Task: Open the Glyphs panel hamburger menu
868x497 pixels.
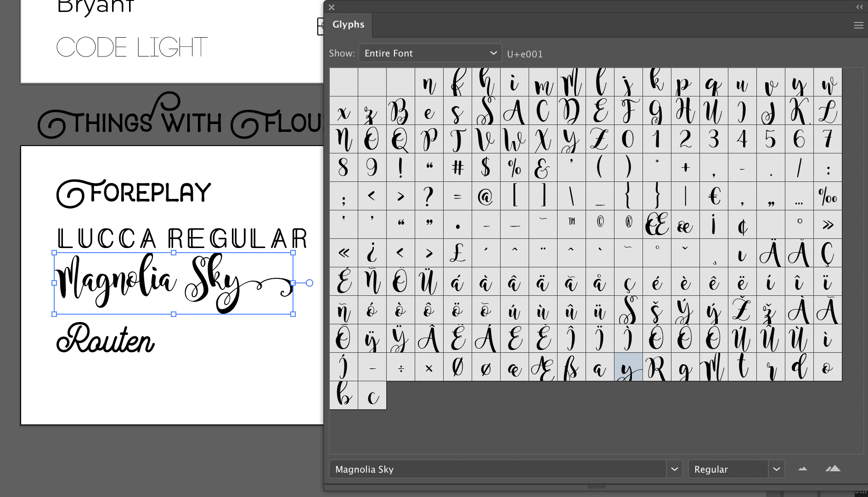Action: (x=858, y=25)
